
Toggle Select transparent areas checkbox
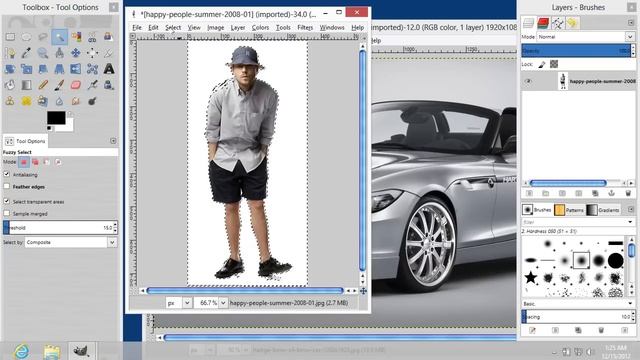pos(7,201)
